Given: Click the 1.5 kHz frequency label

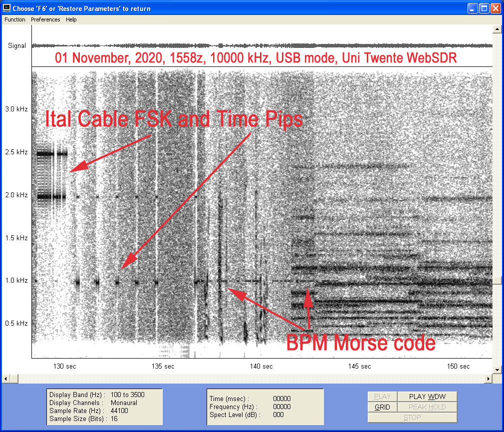Looking at the screenshot, I should [x=16, y=238].
